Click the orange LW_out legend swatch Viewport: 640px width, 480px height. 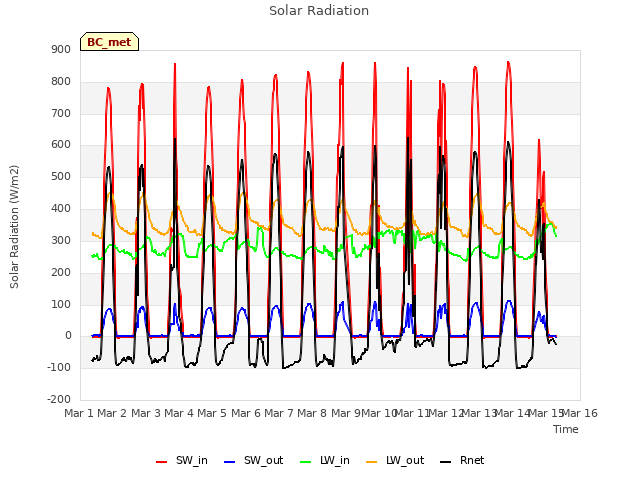coord(372,462)
